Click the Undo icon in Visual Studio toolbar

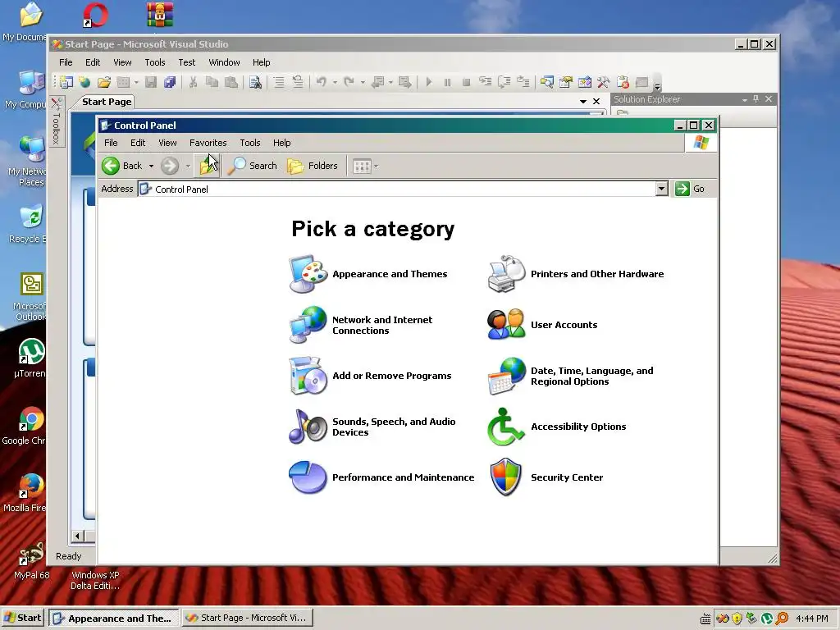pyautogui.click(x=322, y=82)
